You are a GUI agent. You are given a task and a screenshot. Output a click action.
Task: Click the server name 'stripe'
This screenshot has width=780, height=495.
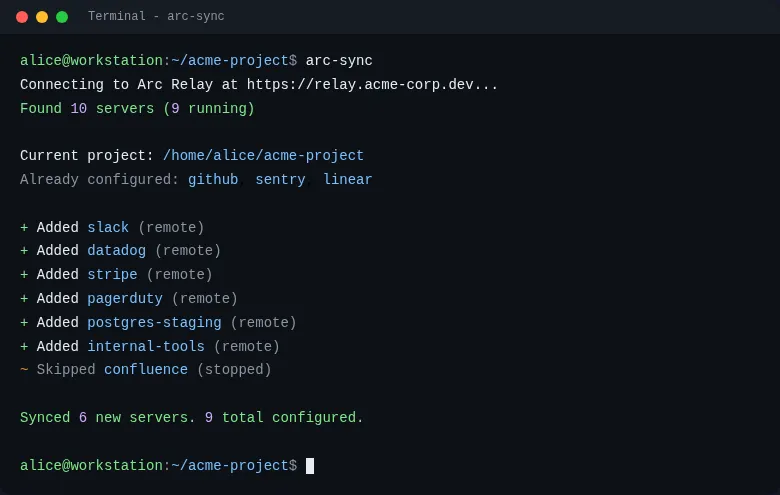pos(112,275)
